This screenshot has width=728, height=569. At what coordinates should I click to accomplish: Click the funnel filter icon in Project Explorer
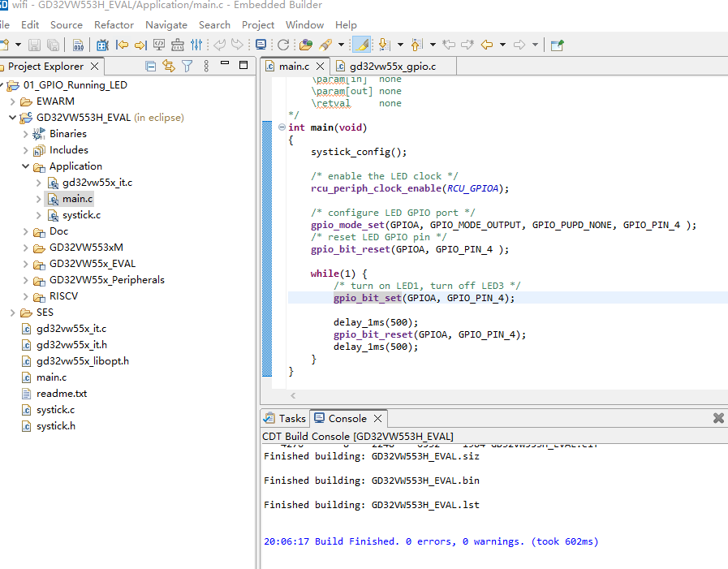point(187,67)
